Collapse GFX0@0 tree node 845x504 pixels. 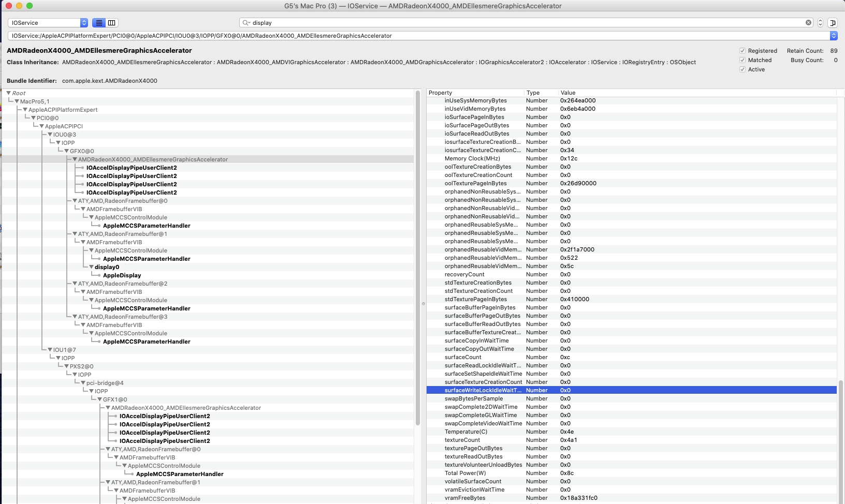point(66,151)
